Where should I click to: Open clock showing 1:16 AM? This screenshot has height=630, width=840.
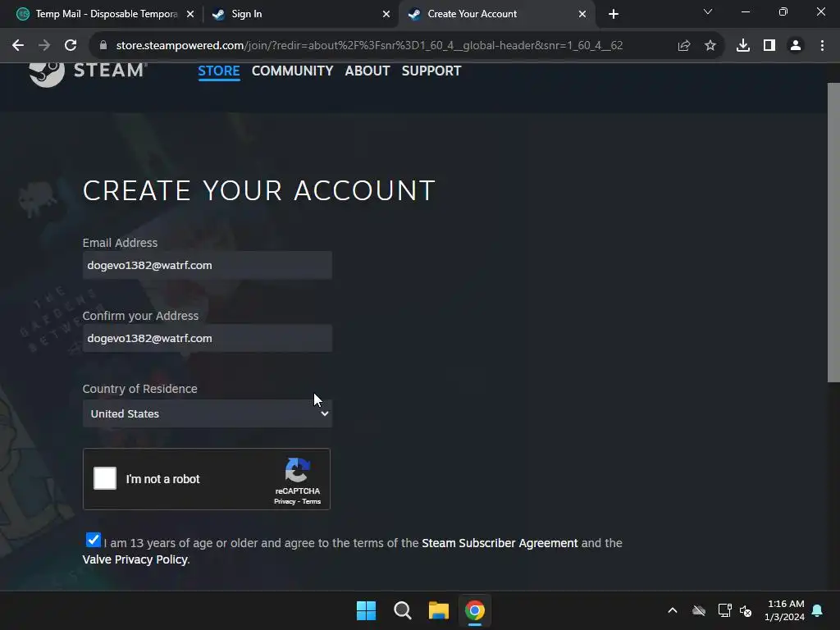pyautogui.click(x=784, y=610)
